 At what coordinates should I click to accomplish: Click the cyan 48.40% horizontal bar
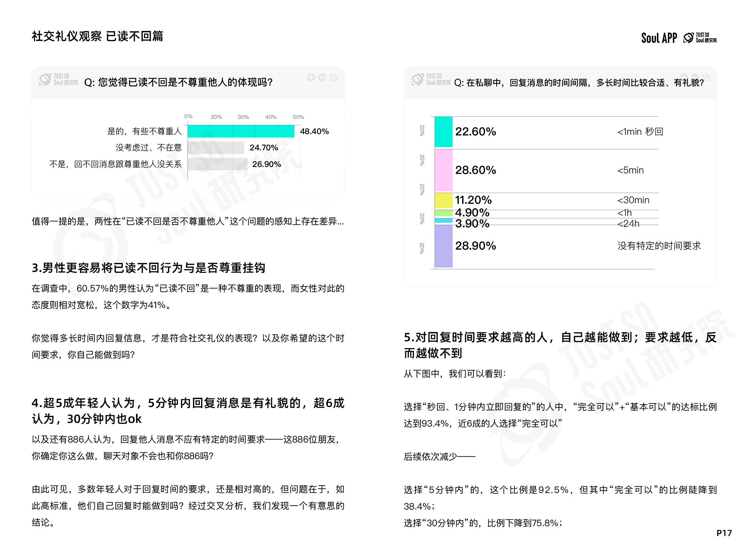click(241, 131)
